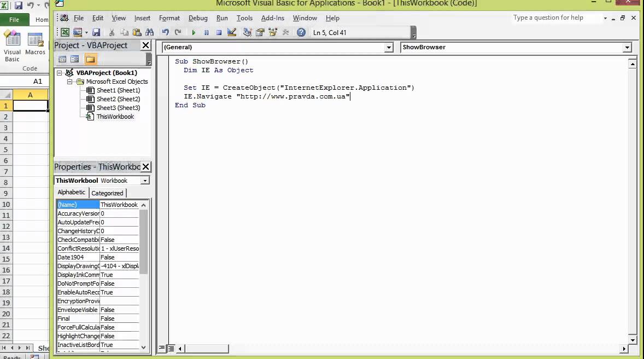Screen dimensions: 644x359
Task: Open the Tools menu
Action: tap(244, 18)
